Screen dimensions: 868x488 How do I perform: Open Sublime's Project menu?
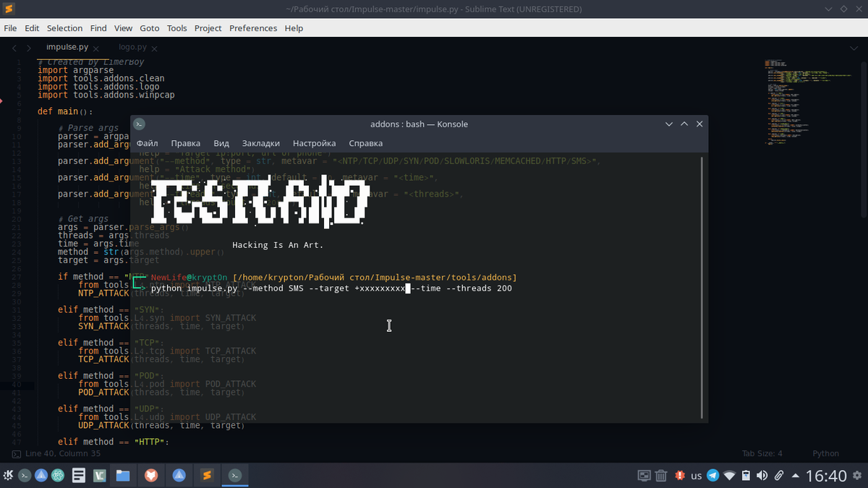click(x=208, y=28)
